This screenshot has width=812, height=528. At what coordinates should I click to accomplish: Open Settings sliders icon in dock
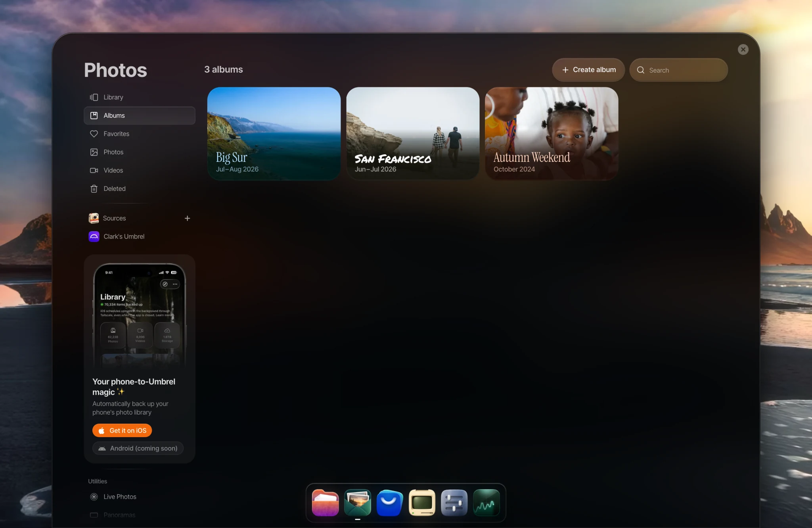coord(454,503)
